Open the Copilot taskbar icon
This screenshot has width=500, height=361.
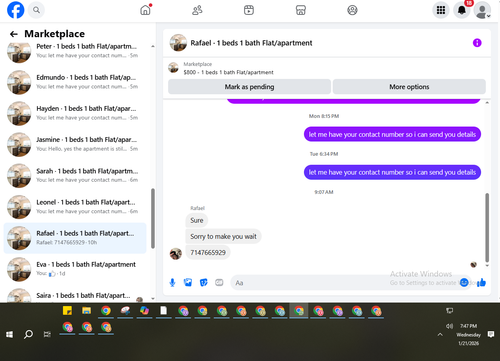coord(144,311)
